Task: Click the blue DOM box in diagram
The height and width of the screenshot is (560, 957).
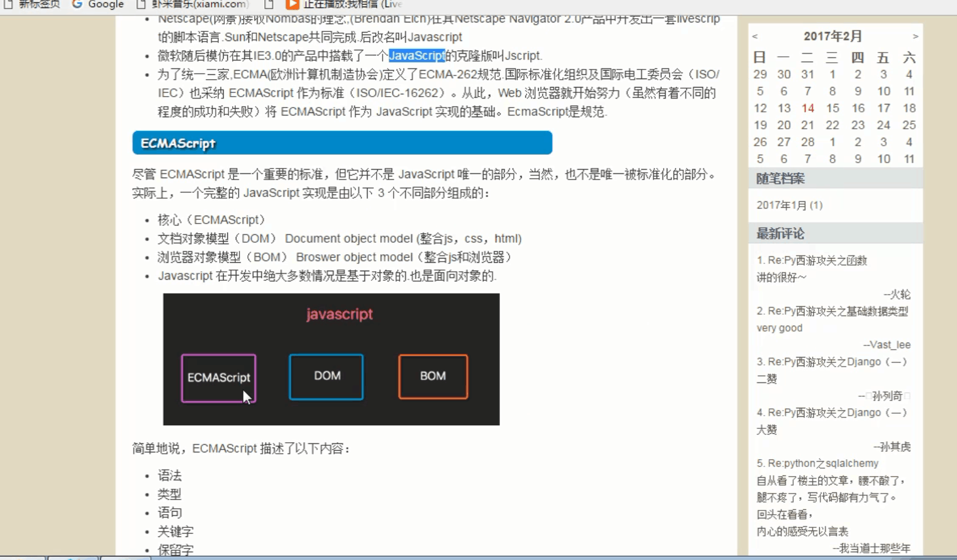Action: coord(326,377)
